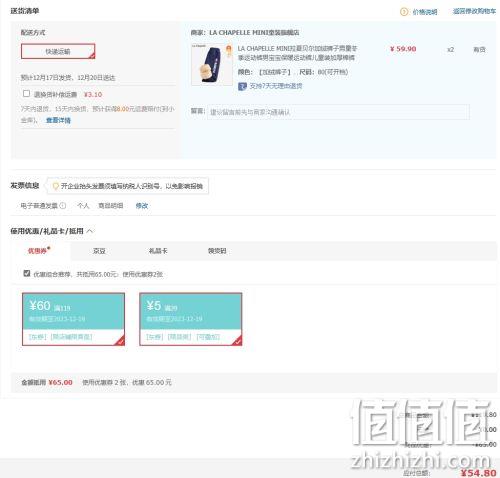Toggle the recommended coupon combination checkbox
This screenshot has width=500, height=478.
[x=27, y=273]
